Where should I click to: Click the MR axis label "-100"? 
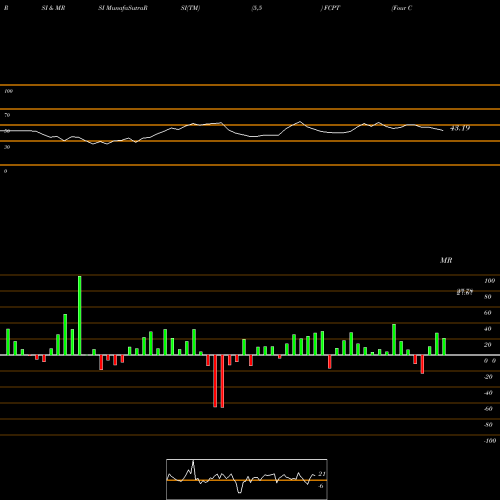(x=490, y=441)
